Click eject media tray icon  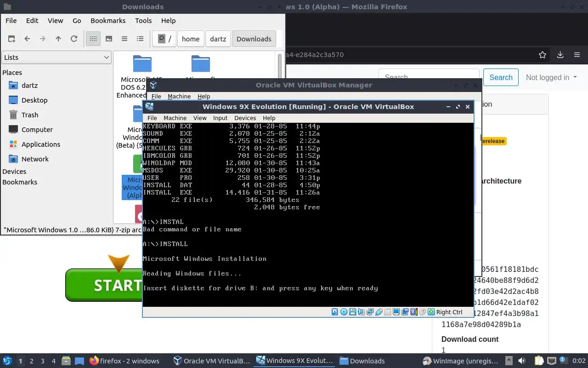[509, 361]
